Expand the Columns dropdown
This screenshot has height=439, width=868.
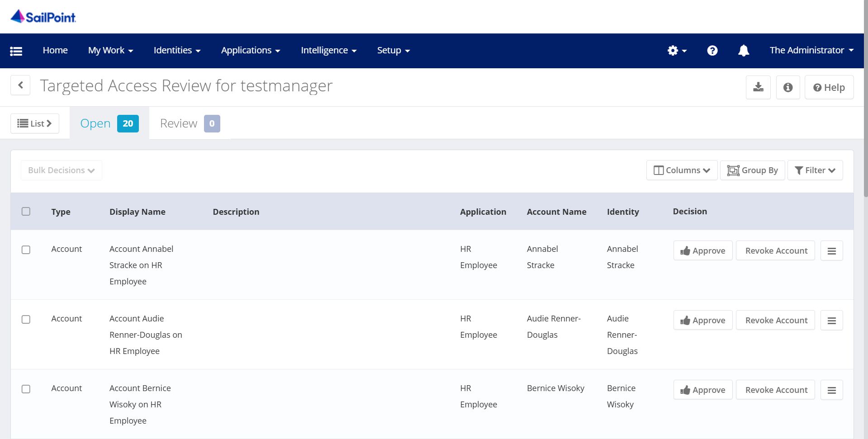(682, 170)
